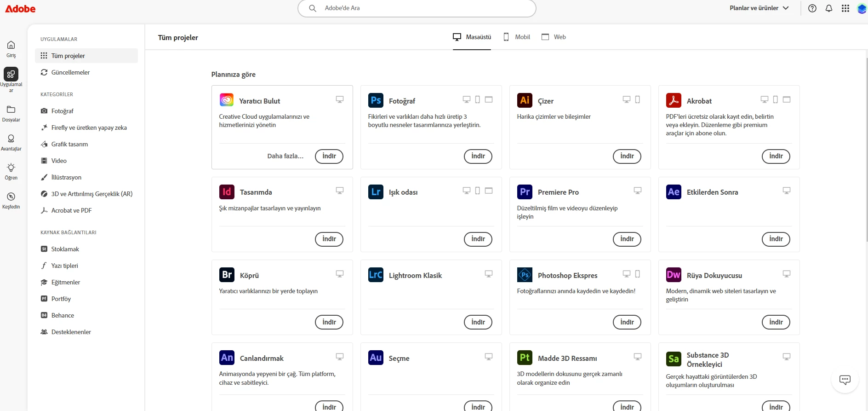The height and width of the screenshot is (411, 868).
Task: Click İndir for Yaratıcı Bulut
Action: (x=329, y=156)
